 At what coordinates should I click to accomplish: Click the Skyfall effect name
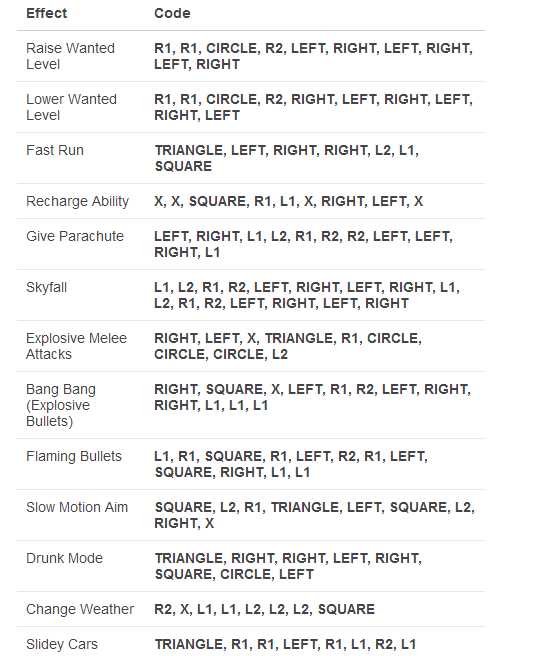click(46, 287)
